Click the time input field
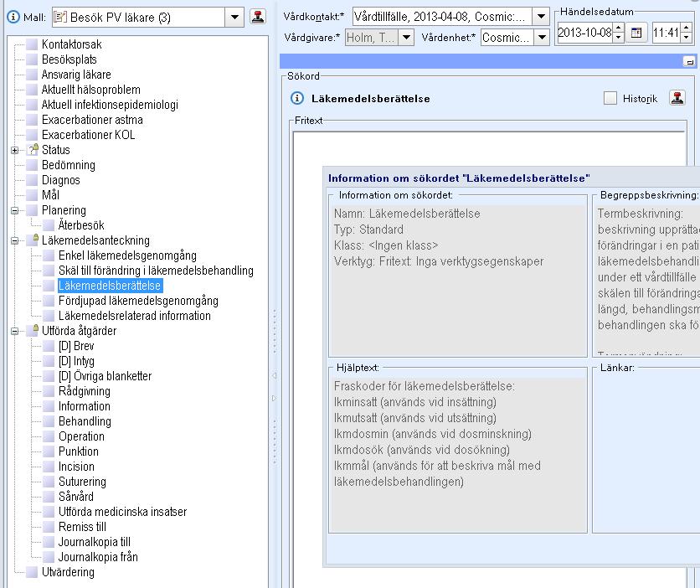The image size is (700, 588). [667, 33]
